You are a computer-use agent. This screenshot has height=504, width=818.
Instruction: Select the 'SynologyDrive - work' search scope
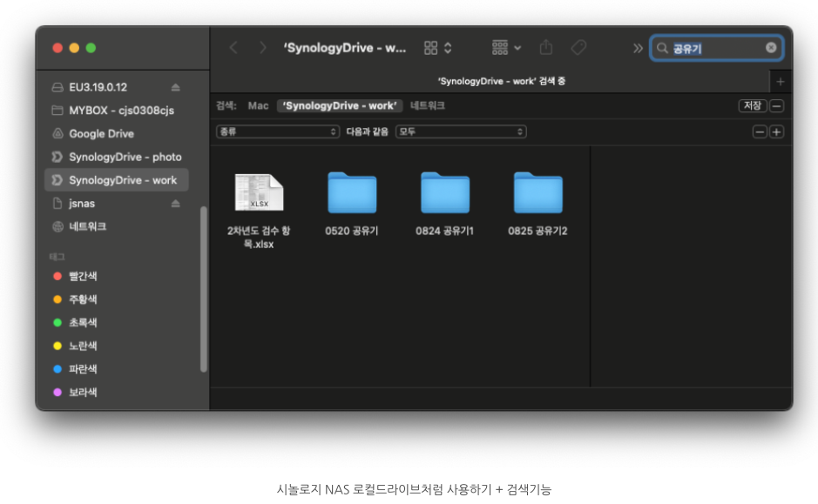tap(339, 105)
